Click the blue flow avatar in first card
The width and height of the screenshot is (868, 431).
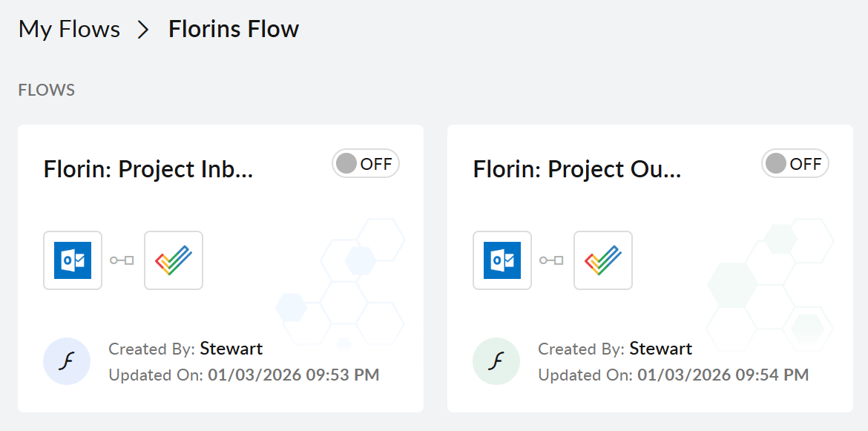pyautogui.click(x=67, y=361)
